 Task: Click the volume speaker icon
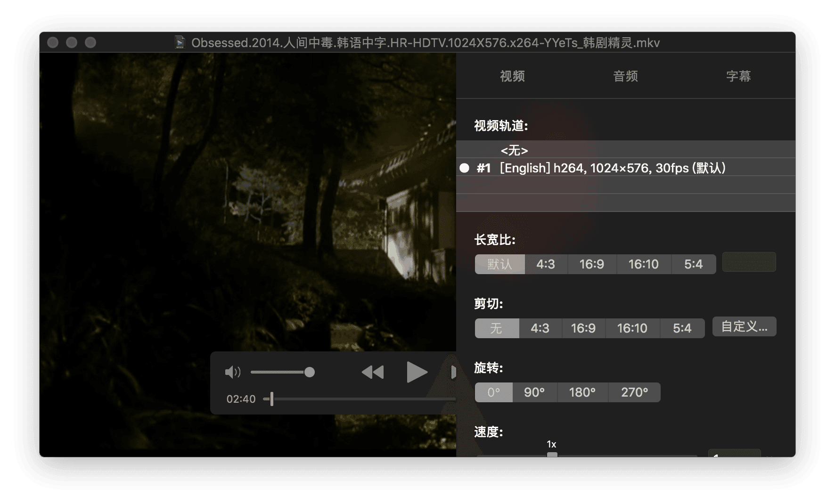pyautogui.click(x=233, y=373)
